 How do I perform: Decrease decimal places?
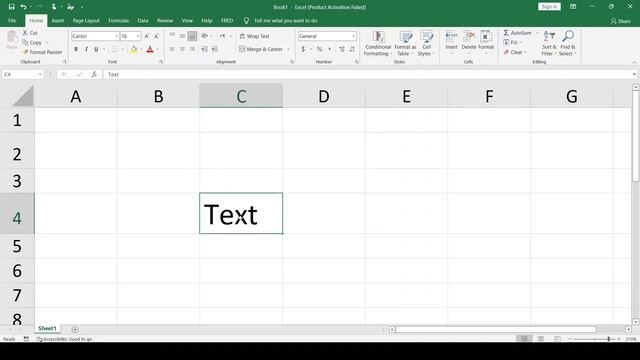pos(352,49)
